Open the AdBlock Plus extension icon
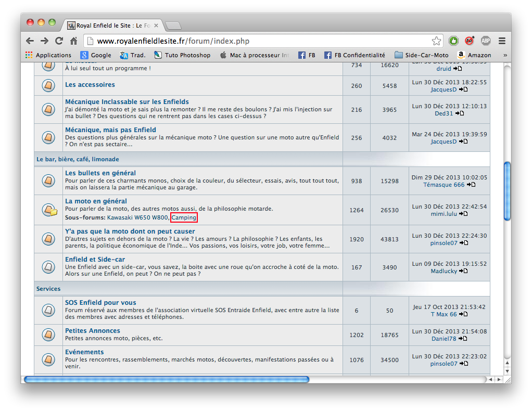This screenshot has height=412, width=532. click(x=485, y=41)
